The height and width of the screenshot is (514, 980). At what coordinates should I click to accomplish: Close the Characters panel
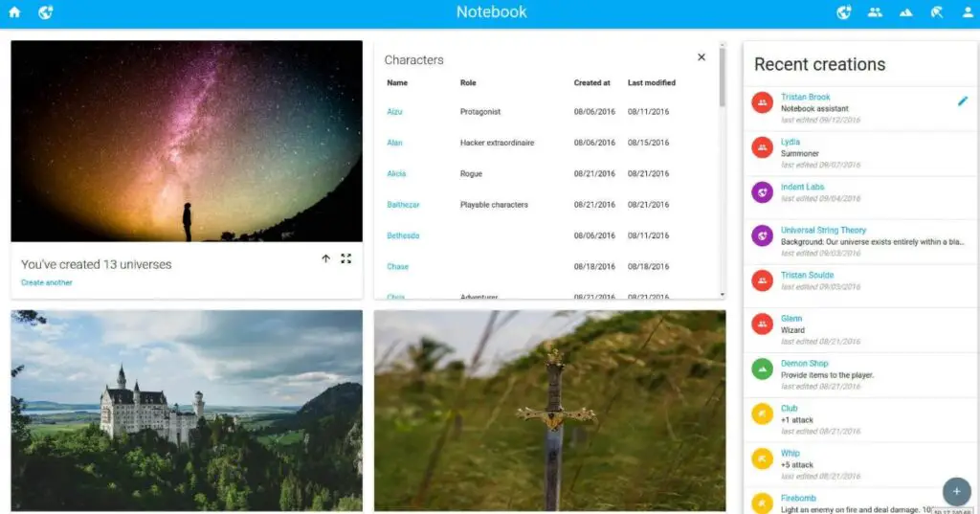pyautogui.click(x=702, y=57)
